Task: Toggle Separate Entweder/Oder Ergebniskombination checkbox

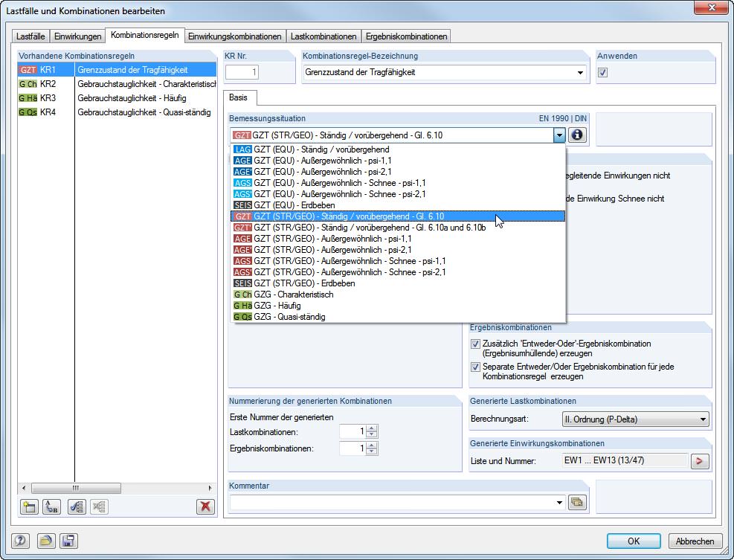Action: click(475, 367)
